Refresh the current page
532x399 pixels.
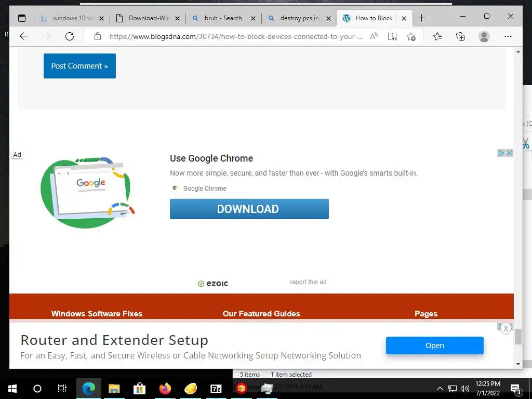[70, 36]
